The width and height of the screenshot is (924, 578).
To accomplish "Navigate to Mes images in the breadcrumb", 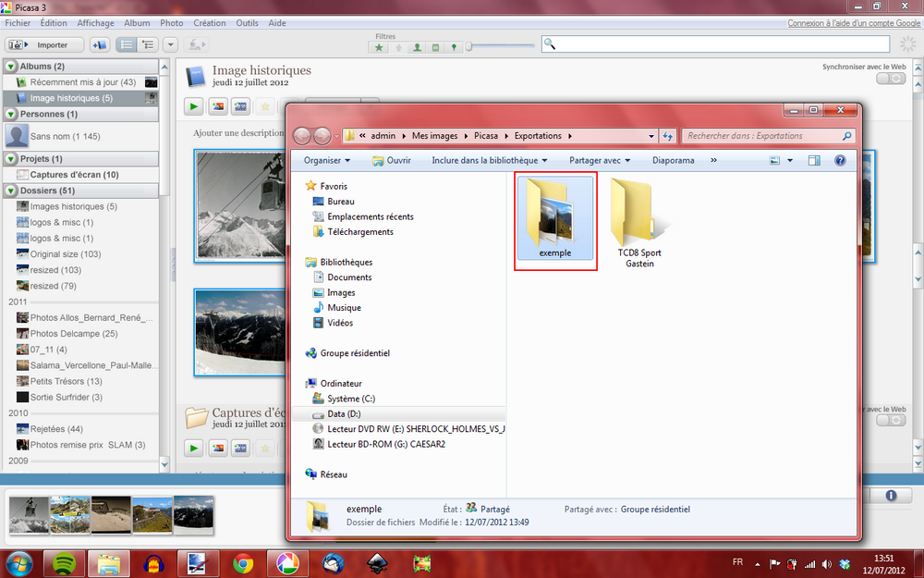I will click(435, 136).
